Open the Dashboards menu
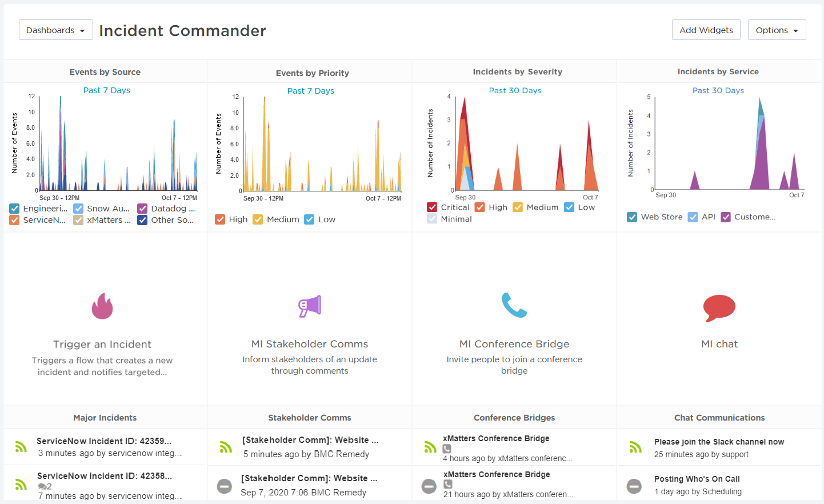This screenshot has height=504, width=824. 55,30
